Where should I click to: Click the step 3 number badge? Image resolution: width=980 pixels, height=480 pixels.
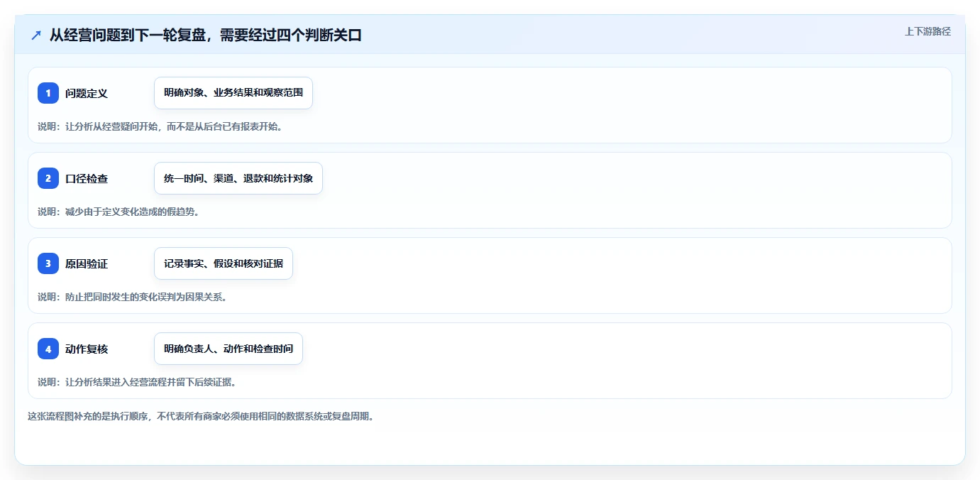pyautogui.click(x=48, y=263)
